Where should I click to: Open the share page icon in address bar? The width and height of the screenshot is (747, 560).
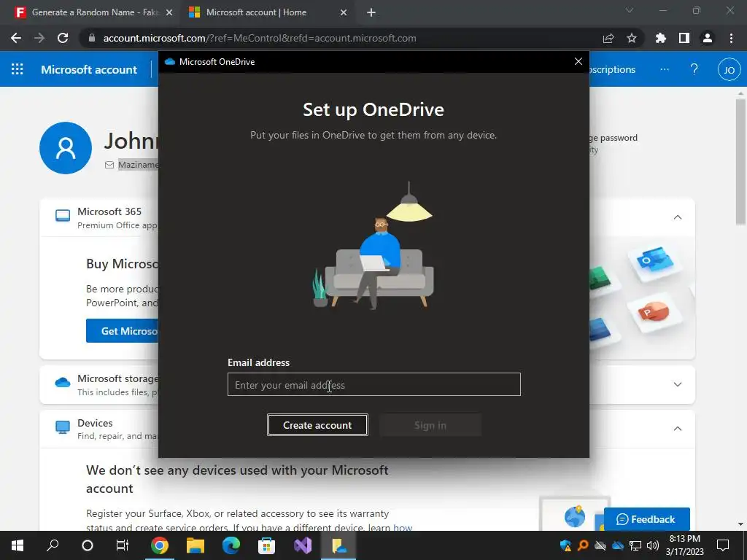point(608,38)
